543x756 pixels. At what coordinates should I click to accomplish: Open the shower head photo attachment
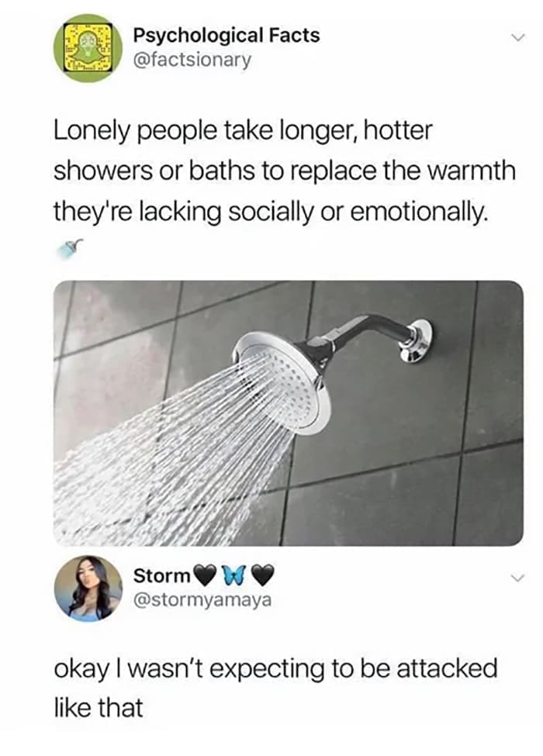[x=289, y=413]
